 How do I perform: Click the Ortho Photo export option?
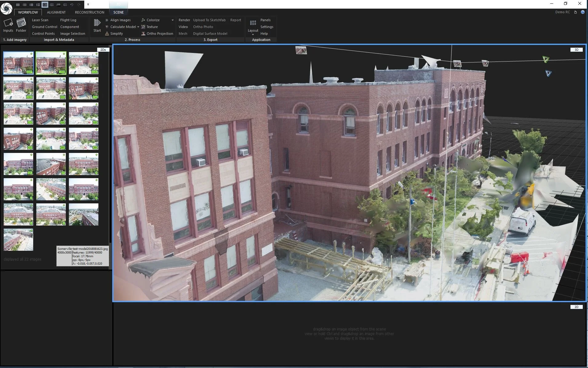point(203,27)
